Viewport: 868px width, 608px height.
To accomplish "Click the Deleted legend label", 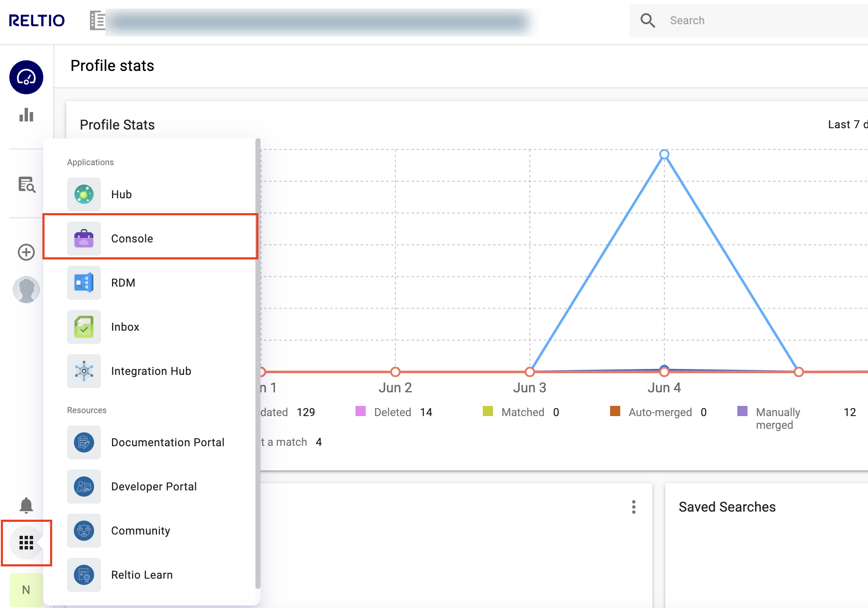I will pyautogui.click(x=393, y=412).
